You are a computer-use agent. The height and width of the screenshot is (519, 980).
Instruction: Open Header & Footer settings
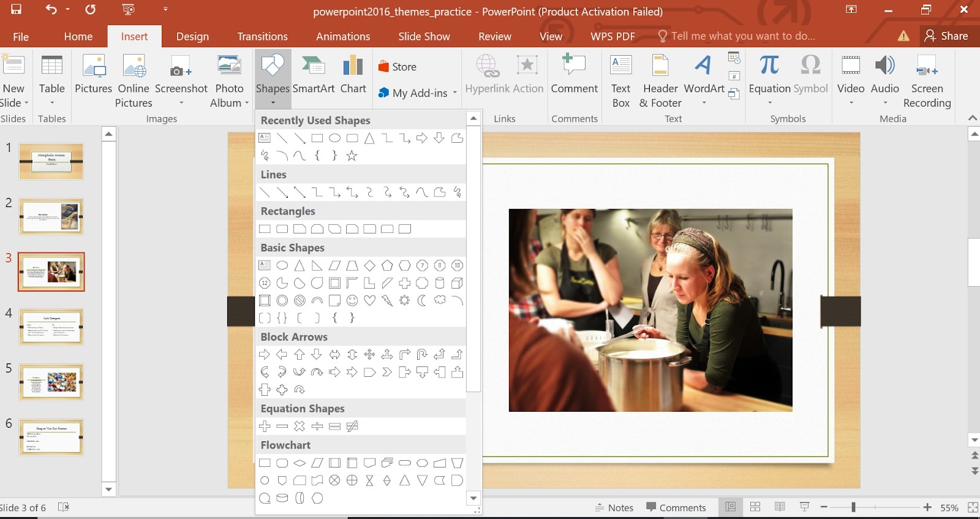[x=660, y=81]
